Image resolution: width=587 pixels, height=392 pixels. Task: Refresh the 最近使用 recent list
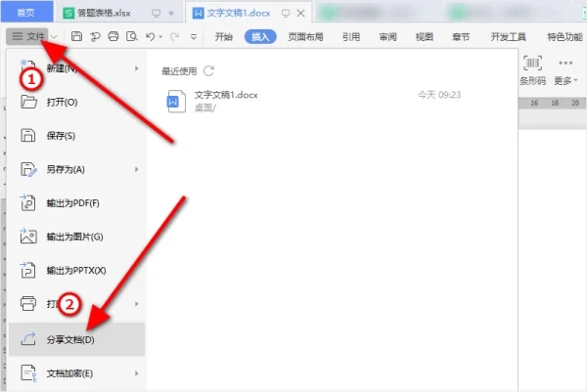208,70
